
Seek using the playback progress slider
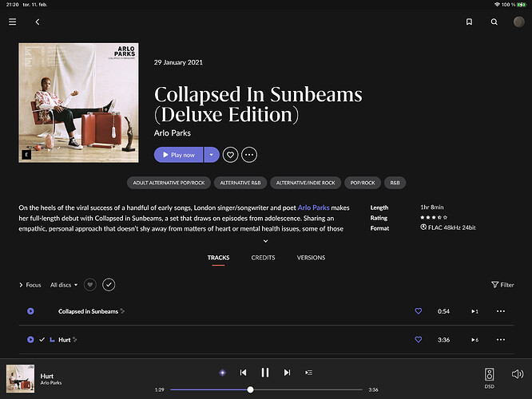266,390
